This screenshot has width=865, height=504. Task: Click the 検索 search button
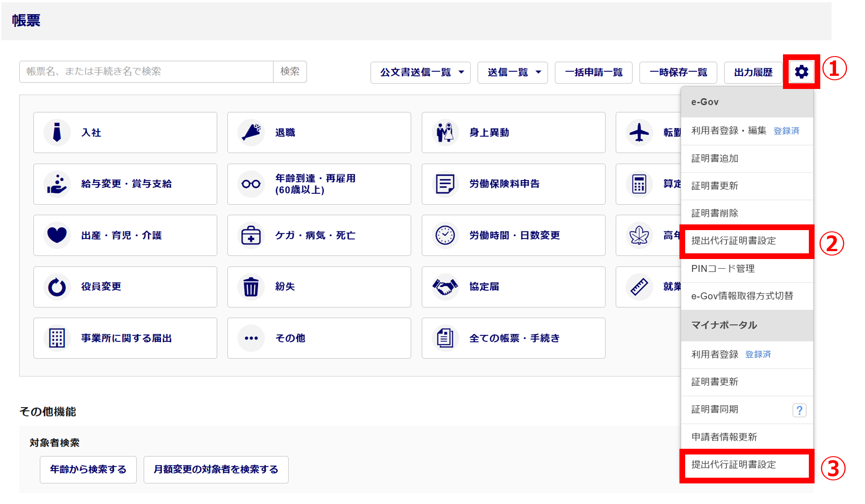click(290, 71)
